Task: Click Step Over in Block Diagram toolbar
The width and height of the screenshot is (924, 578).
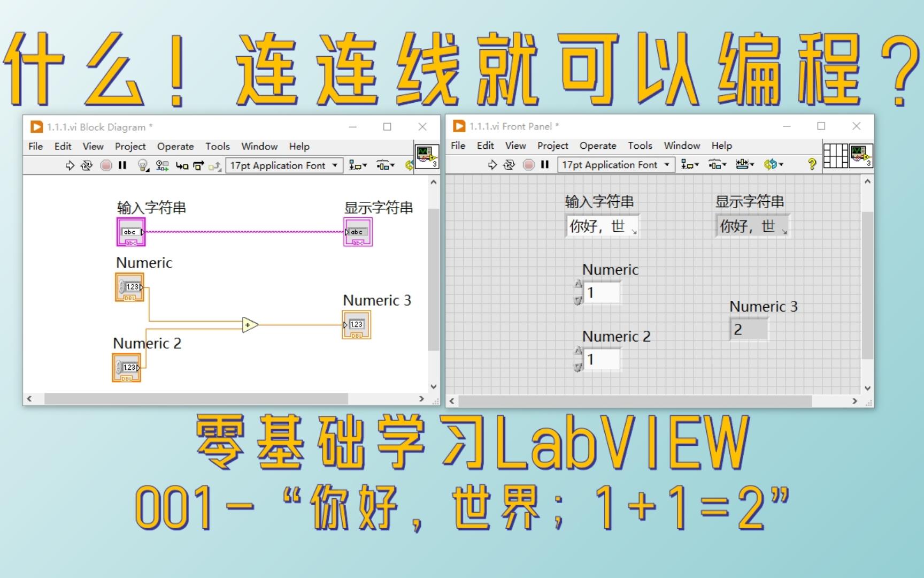Action: pyautogui.click(x=198, y=166)
